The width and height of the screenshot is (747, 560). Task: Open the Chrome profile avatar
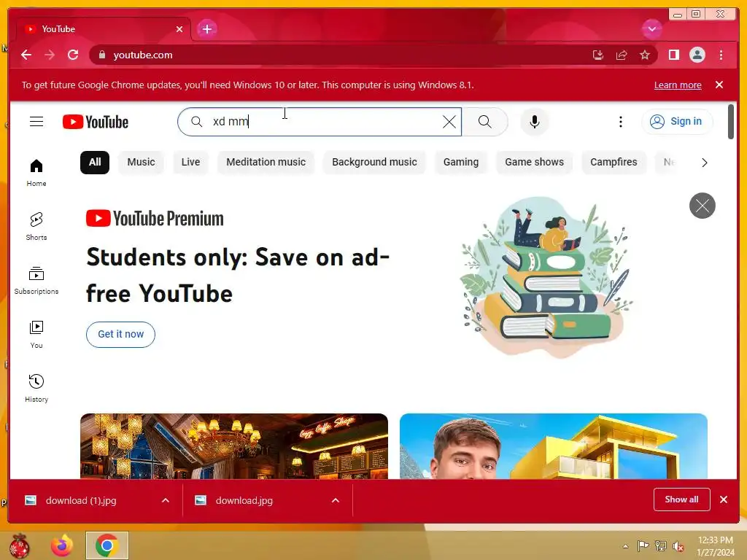(x=697, y=55)
